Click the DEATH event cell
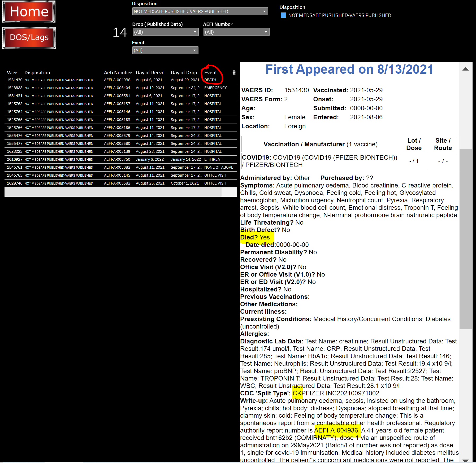 (210, 80)
